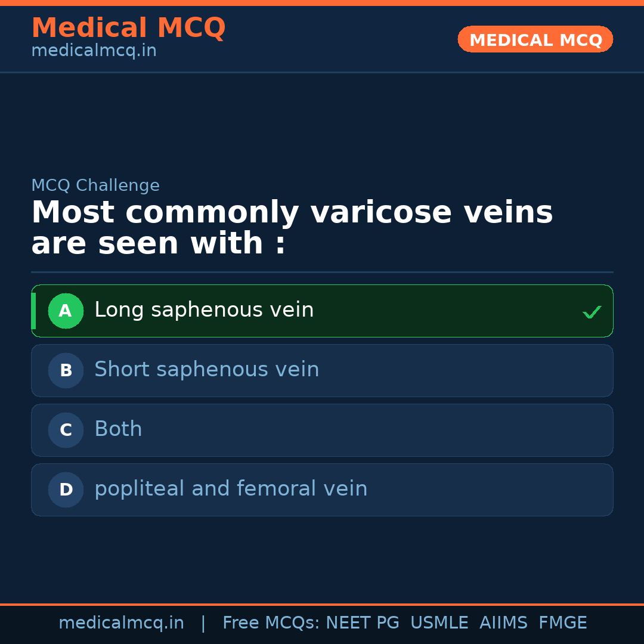This screenshot has height=644, width=644.
Task: Click "AIIMS" in the footer
Action: [x=503, y=623]
